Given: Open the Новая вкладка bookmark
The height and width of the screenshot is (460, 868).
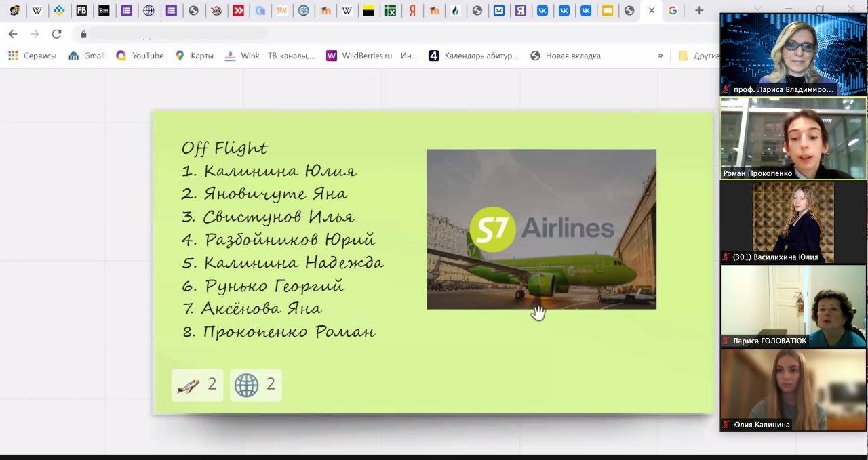Looking at the screenshot, I should pyautogui.click(x=566, y=56).
